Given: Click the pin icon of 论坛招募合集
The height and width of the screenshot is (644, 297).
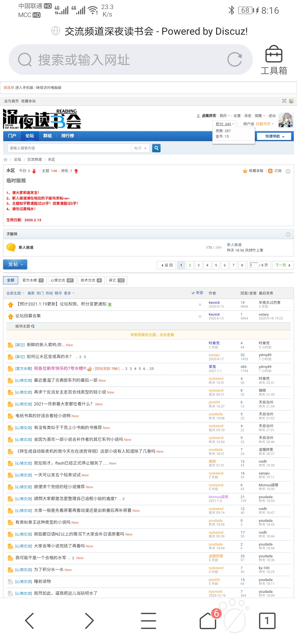Looking at the screenshot, I should [10, 316].
